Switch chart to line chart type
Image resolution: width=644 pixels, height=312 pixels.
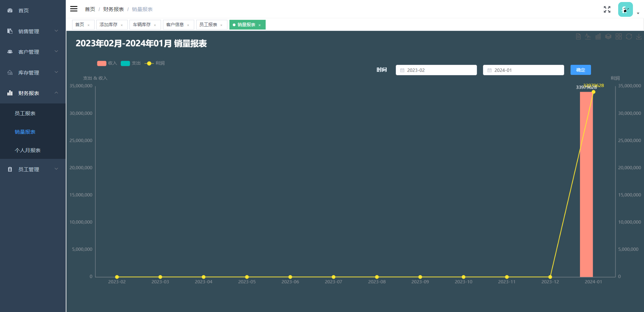(x=588, y=37)
